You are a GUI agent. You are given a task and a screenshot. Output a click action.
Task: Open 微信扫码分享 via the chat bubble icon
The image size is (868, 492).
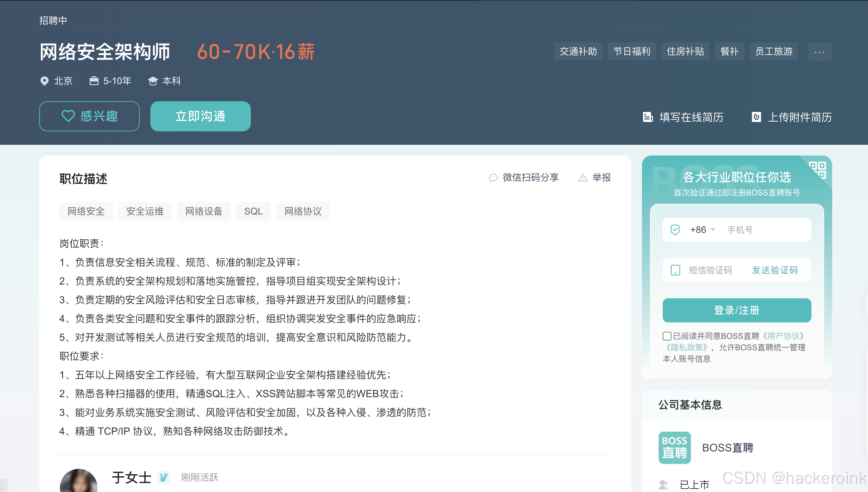click(493, 178)
